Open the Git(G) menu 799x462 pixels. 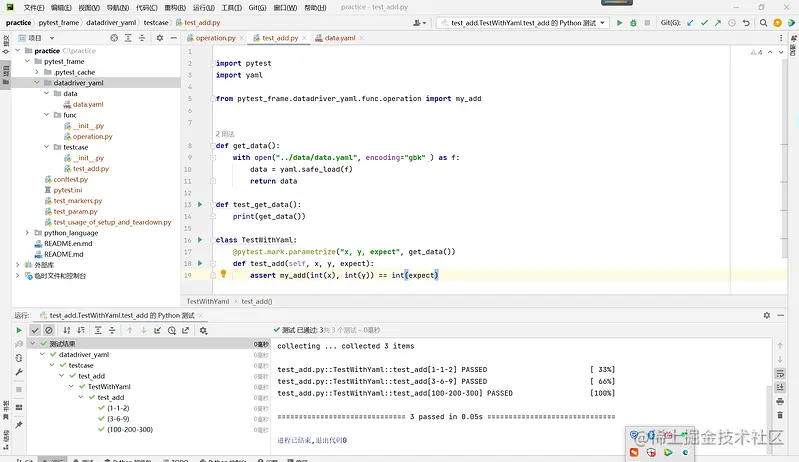pos(257,8)
